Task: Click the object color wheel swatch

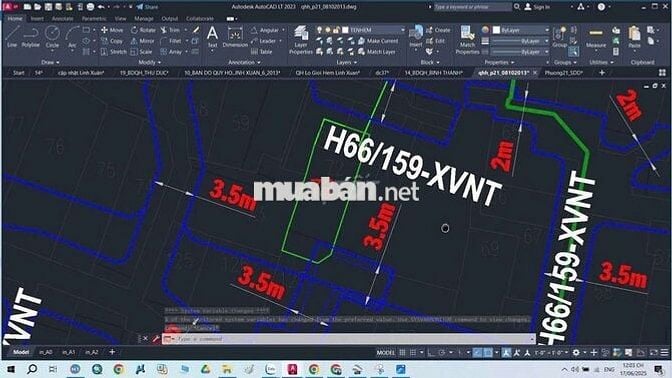Action: point(485,30)
